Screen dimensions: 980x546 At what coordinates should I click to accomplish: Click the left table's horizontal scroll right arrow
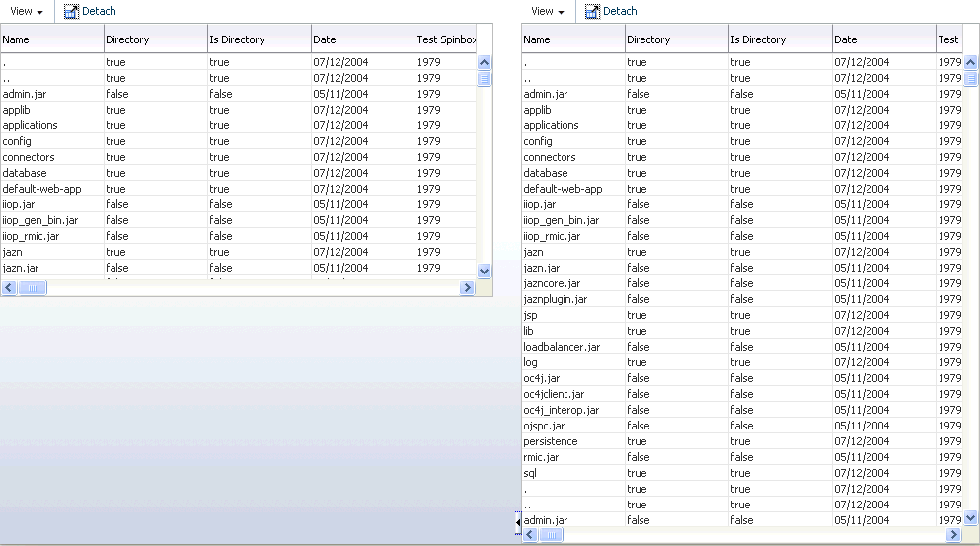coord(468,288)
